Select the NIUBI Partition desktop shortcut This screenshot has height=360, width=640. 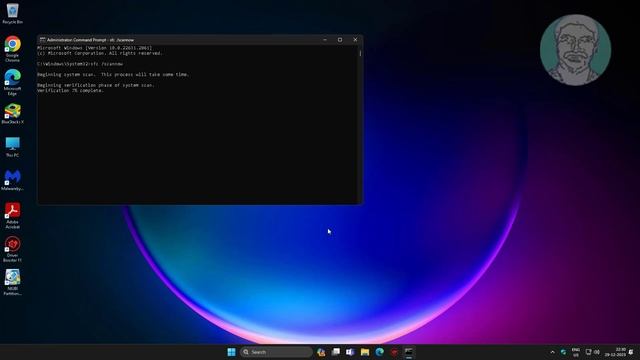(x=12, y=282)
